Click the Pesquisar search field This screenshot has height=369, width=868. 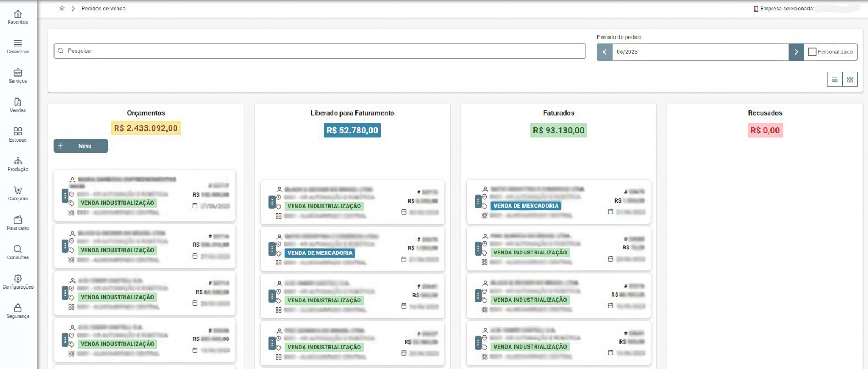tap(320, 51)
